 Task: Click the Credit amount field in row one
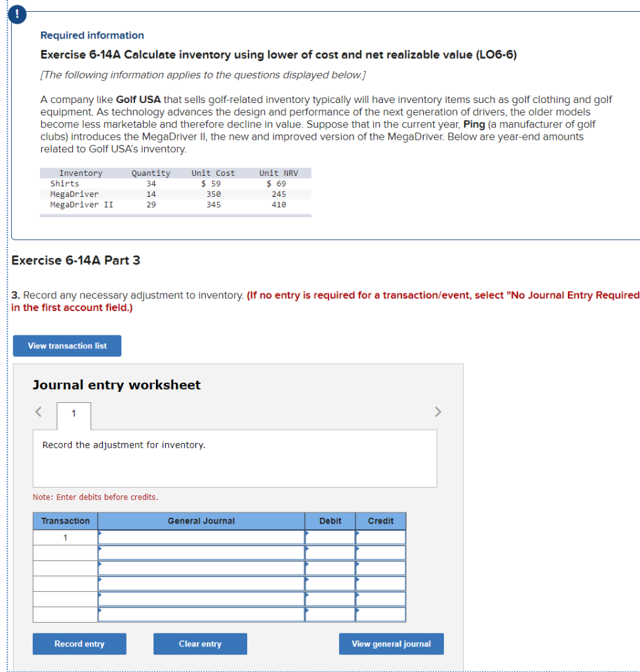pos(380,537)
